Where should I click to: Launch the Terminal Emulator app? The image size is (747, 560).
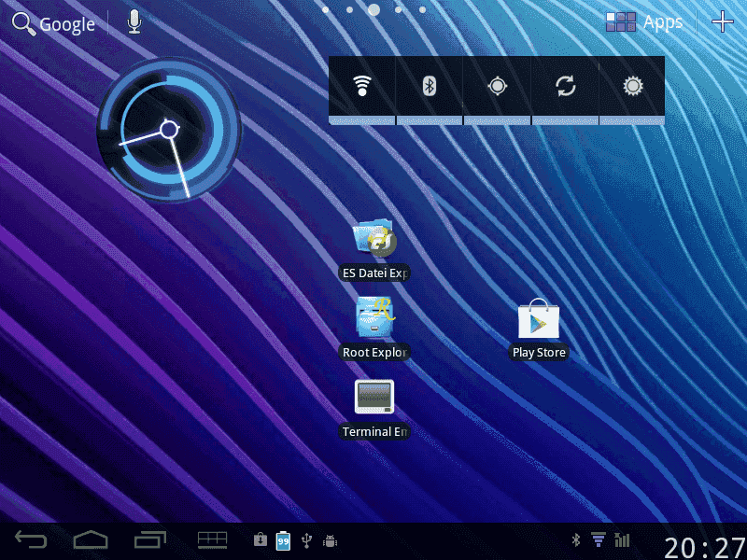374,409
